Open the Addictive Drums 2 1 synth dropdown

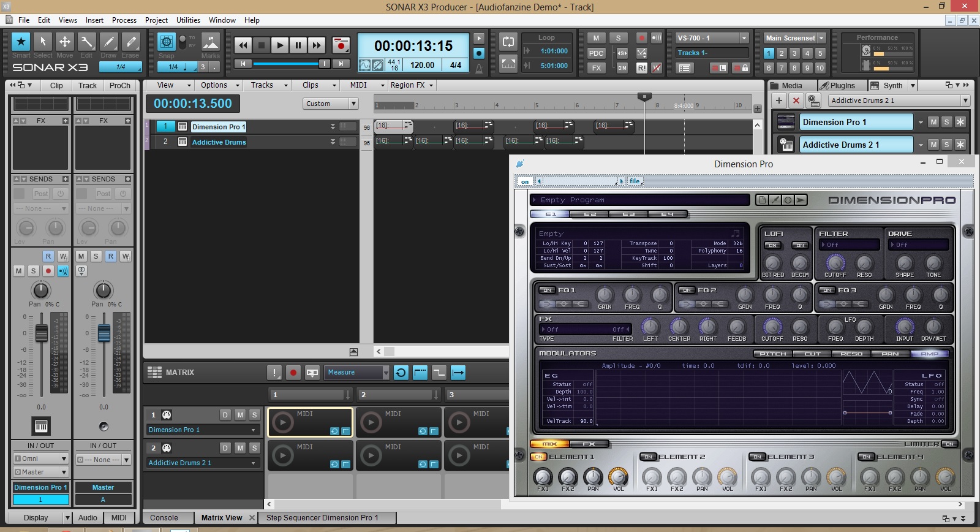[x=899, y=101]
